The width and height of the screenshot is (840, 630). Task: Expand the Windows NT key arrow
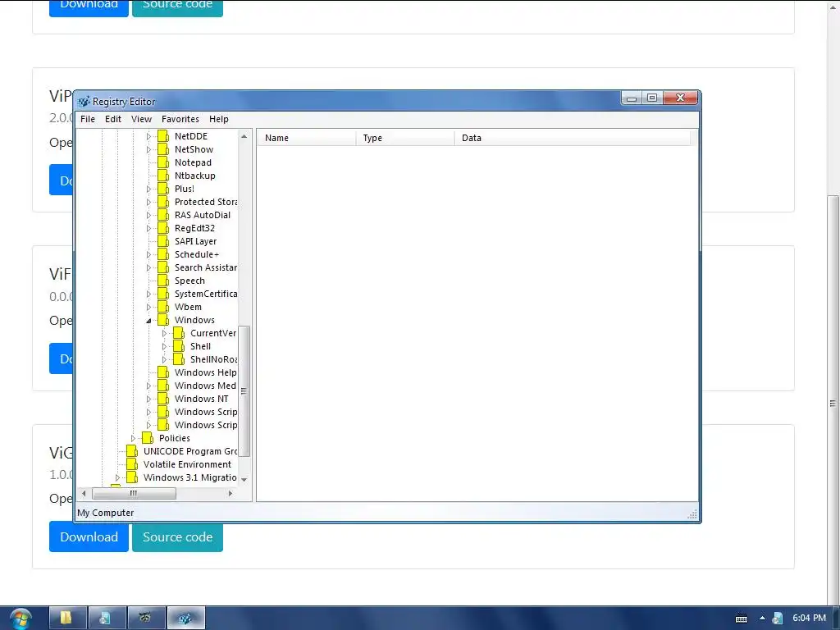[149, 399]
